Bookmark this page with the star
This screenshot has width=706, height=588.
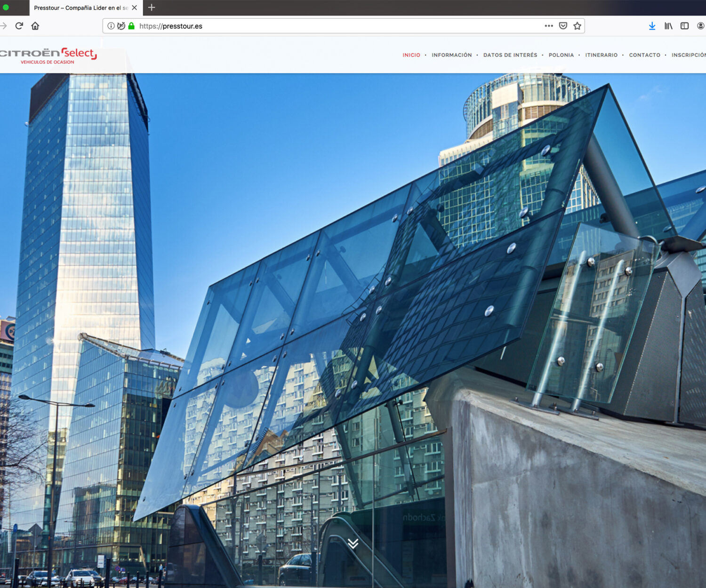point(577,26)
